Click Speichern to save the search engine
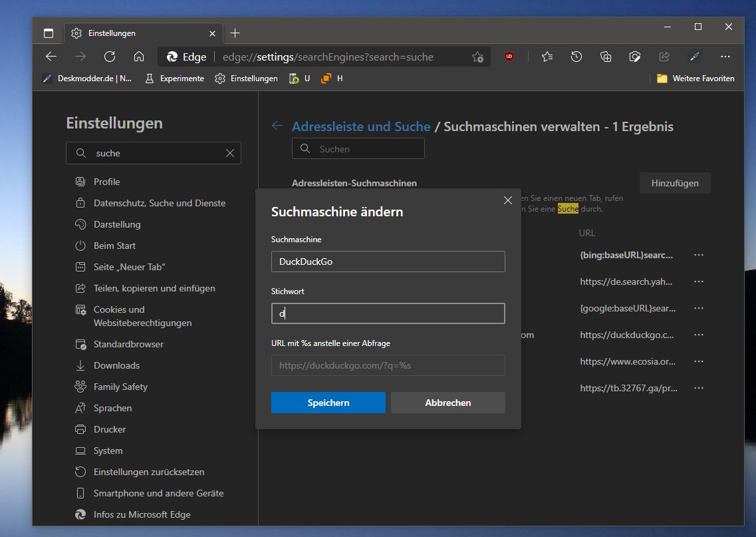 click(x=328, y=403)
